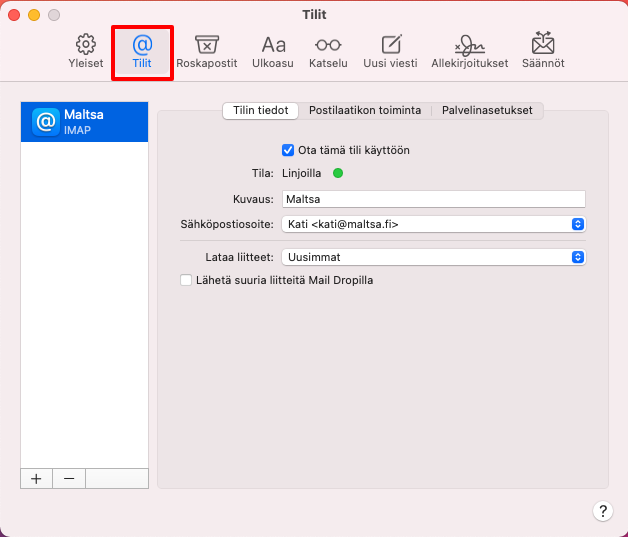Click the minus button to remove account

[x=69, y=478]
